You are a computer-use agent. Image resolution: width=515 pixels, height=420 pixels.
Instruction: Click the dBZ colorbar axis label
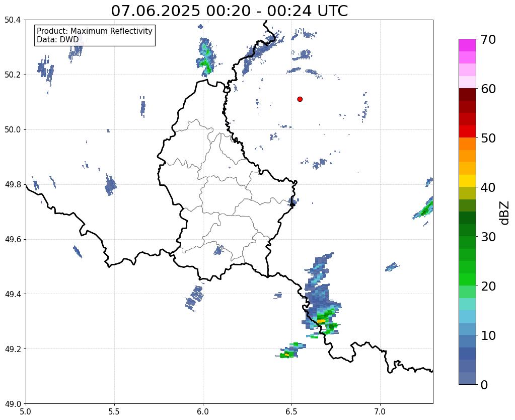(505, 213)
